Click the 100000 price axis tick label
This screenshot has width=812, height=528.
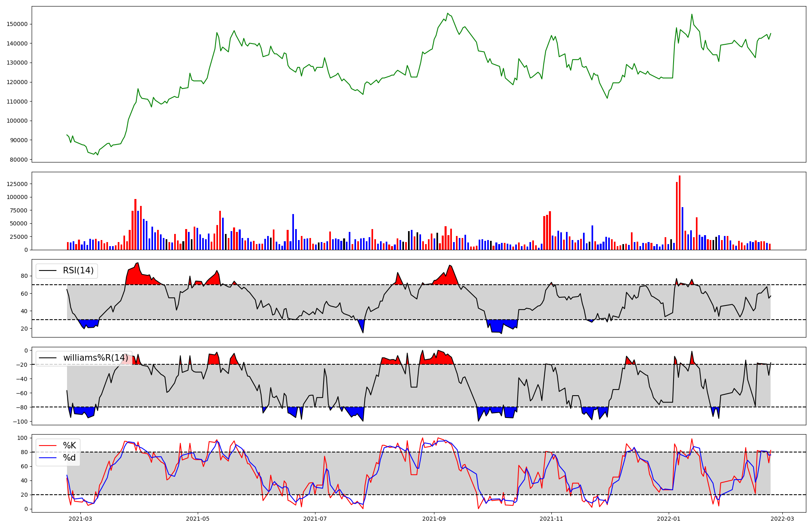[17, 121]
